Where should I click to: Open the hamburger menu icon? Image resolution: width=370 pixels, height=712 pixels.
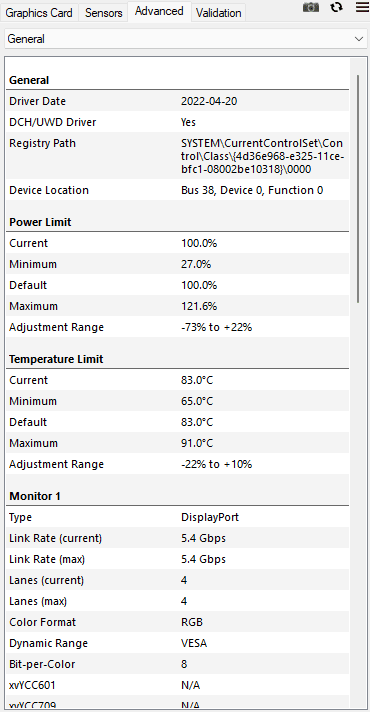coord(362,7)
